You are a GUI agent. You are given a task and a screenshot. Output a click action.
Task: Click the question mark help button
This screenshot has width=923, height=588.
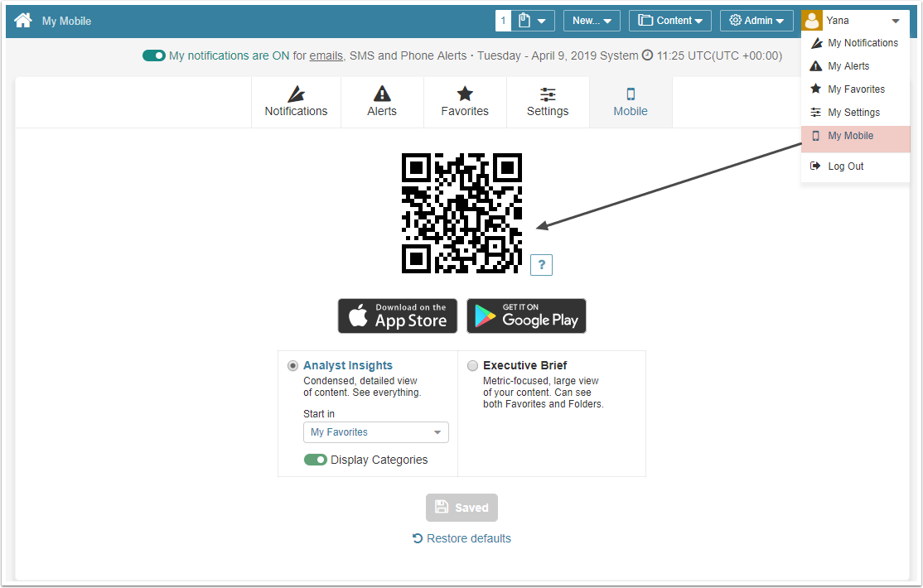(x=542, y=265)
